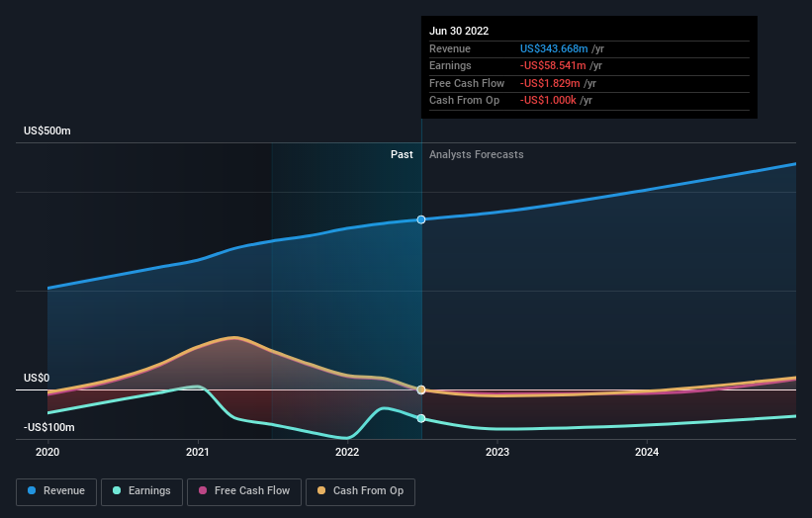Click the 2022 x-axis label
Image resolution: width=812 pixels, height=518 pixels.
point(347,453)
